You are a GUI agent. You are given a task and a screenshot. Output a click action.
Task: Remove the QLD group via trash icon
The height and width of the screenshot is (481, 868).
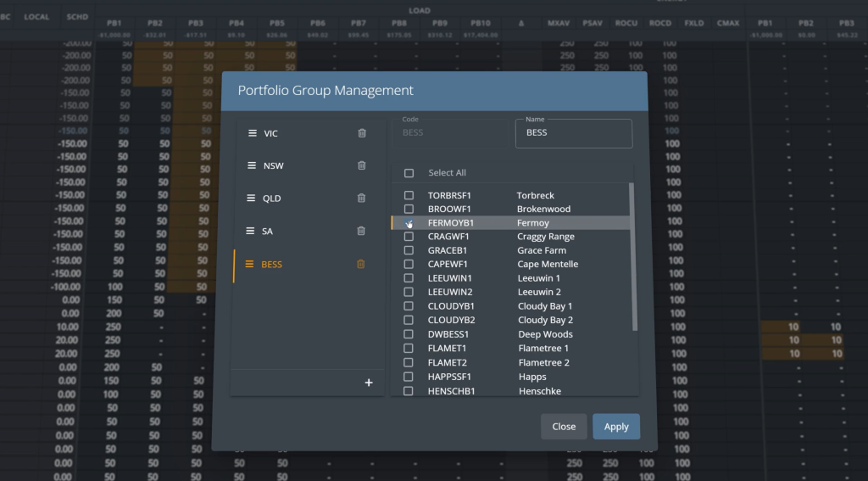pyautogui.click(x=362, y=199)
